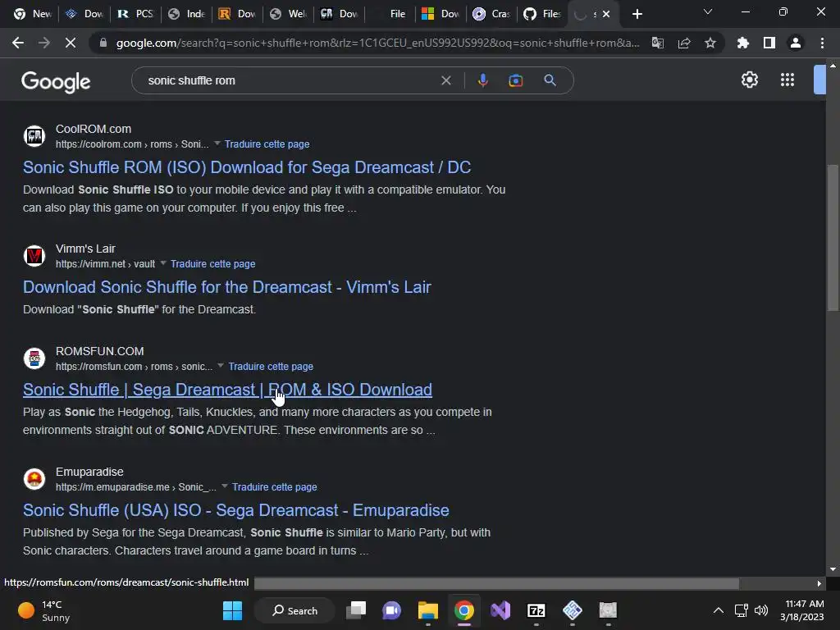The height and width of the screenshot is (630, 840).
Task: Switch to the File tab
Action: [x=390, y=14]
